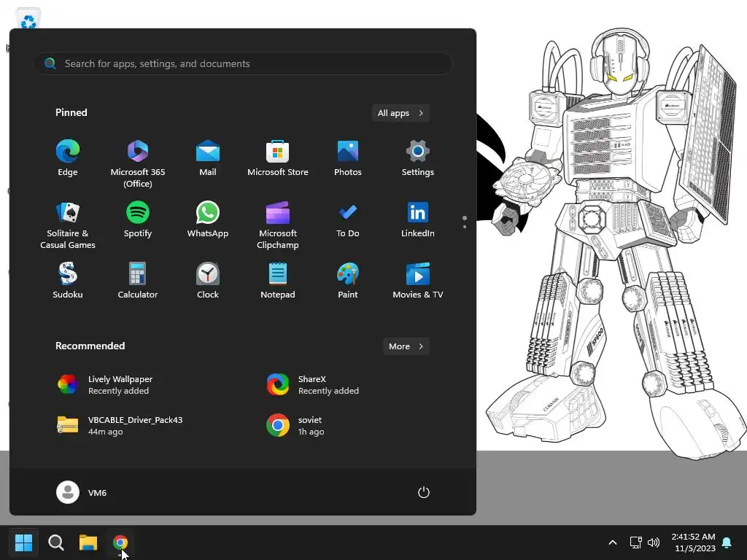This screenshot has width=747, height=560.
Task: Launch Movies & TV
Action: point(418,281)
